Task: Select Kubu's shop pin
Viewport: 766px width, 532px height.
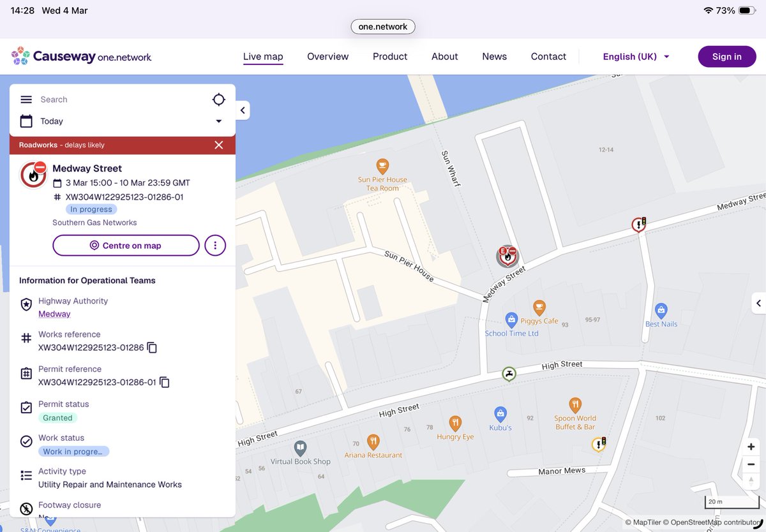Action: [500, 415]
